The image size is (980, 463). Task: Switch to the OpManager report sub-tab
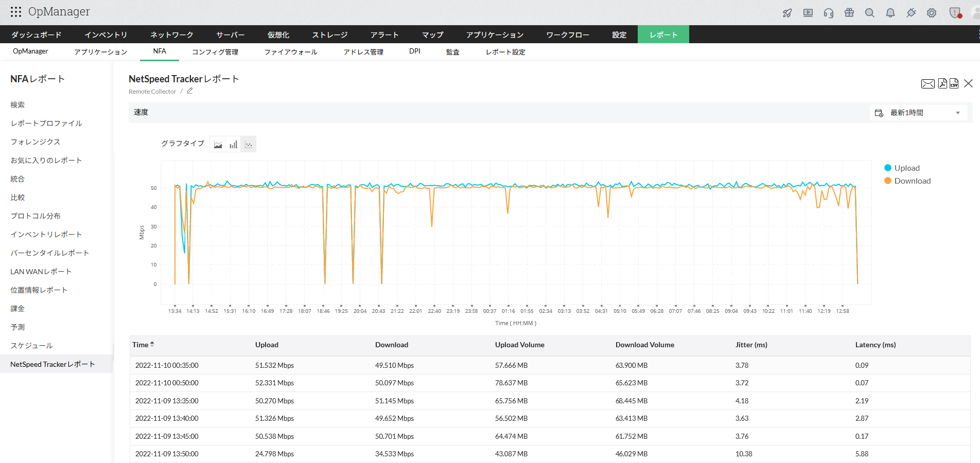pos(30,51)
